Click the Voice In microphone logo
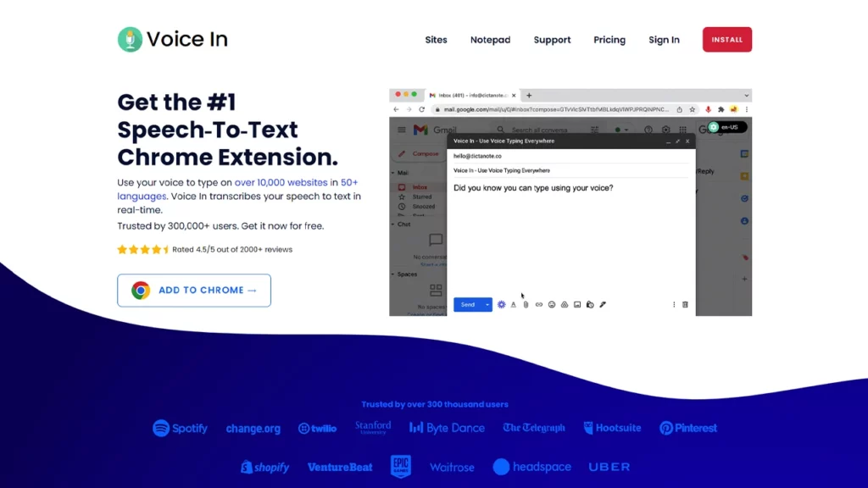The image size is (868, 488). pyautogui.click(x=130, y=40)
